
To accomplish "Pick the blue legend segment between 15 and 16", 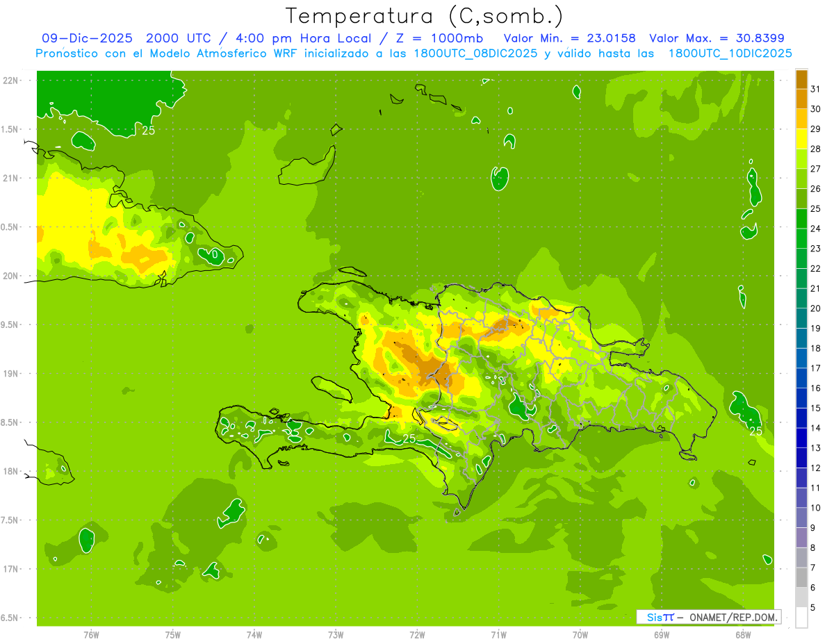I will tap(801, 398).
